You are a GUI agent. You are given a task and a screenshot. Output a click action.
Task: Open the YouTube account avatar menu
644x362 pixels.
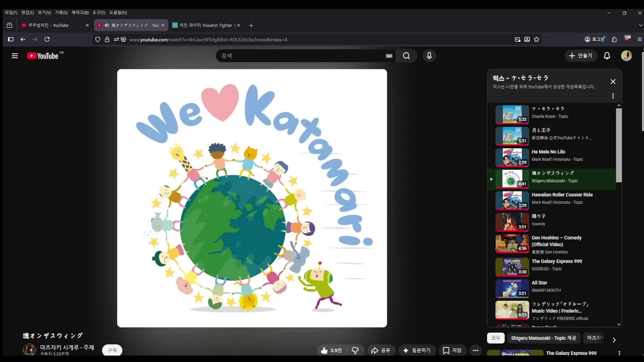pyautogui.click(x=626, y=56)
